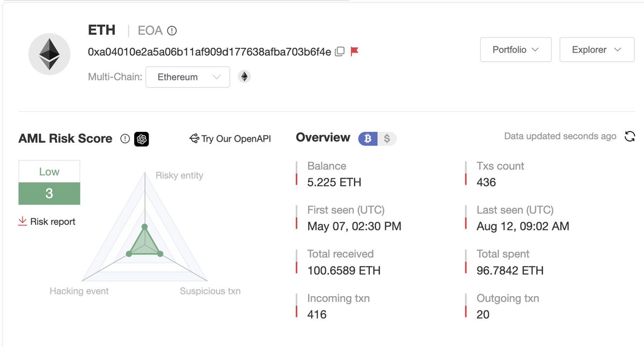Click the Balance value 5.225 ETH
Viewport: 644px width, 347px height.
334,182
